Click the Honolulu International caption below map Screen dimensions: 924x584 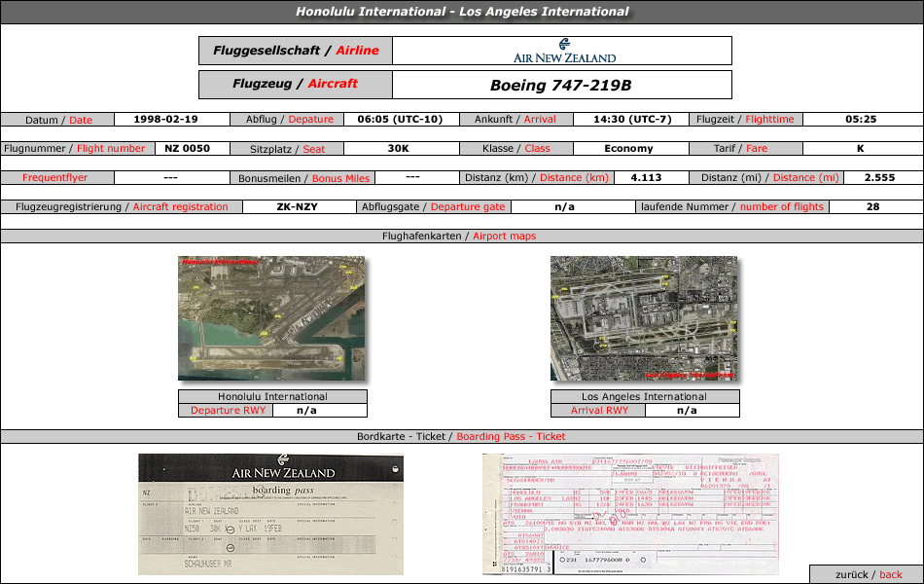point(272,396)
